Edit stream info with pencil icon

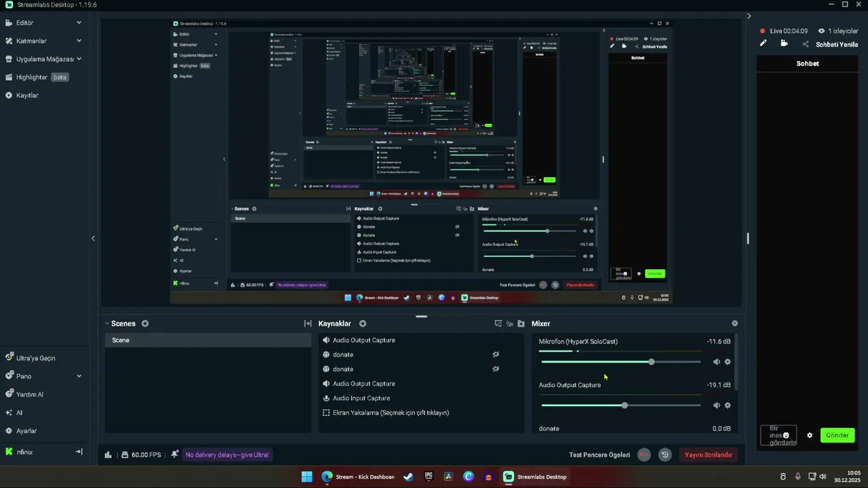click(763, 43)
